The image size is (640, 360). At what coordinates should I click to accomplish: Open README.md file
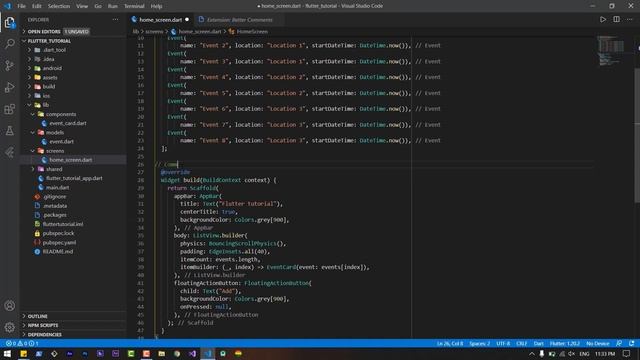(x=73, y=251)
